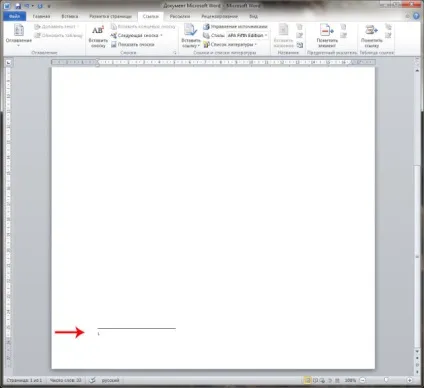Viewport: 424px width, 388px height.
Task: Click Добавить текст in Оглавление group
Action: click(56, 27)
